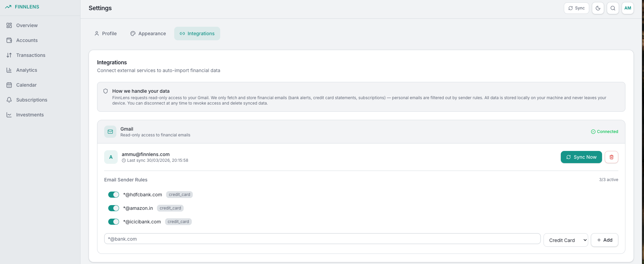Focus the *@bank.com sender input field
644x264 pixels.
tap(322, 239)
